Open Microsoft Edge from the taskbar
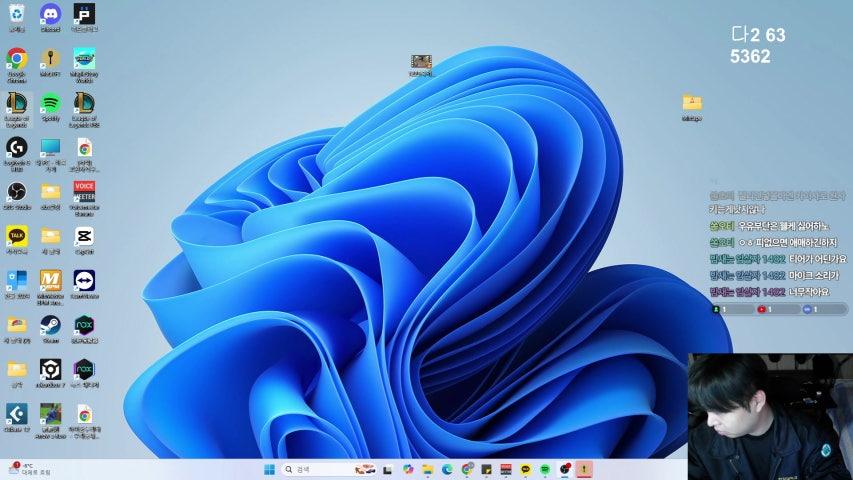Image resolution: width=853 pixels, height=480 pixels. [x=447, y=469]
